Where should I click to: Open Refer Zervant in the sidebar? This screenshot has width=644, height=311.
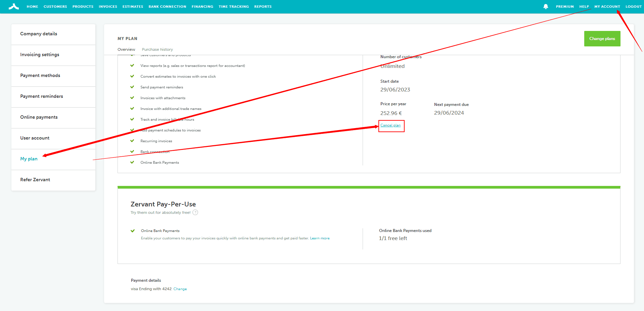tap(53, 180)
